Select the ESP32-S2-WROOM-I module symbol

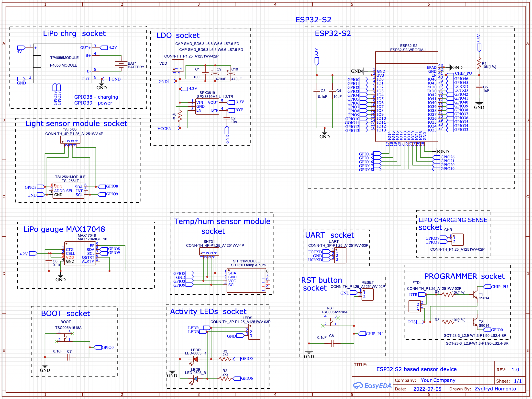tap(407, 97)
